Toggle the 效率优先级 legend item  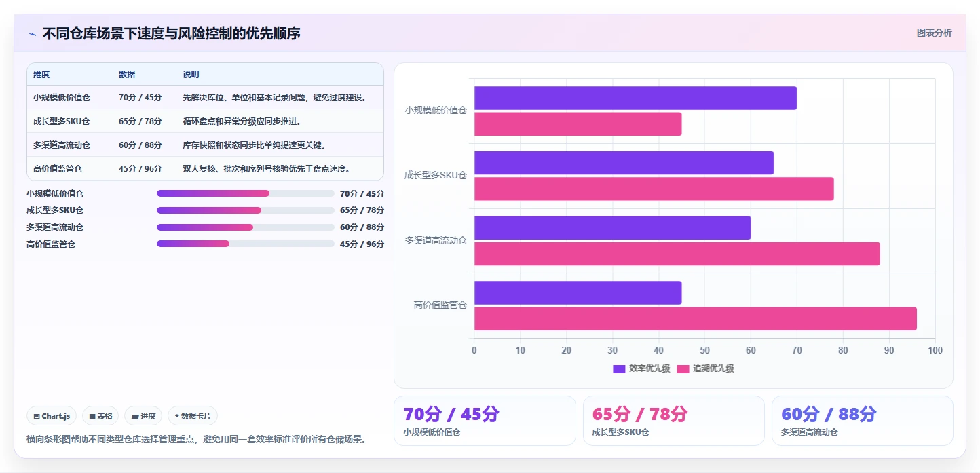(641, 368)
